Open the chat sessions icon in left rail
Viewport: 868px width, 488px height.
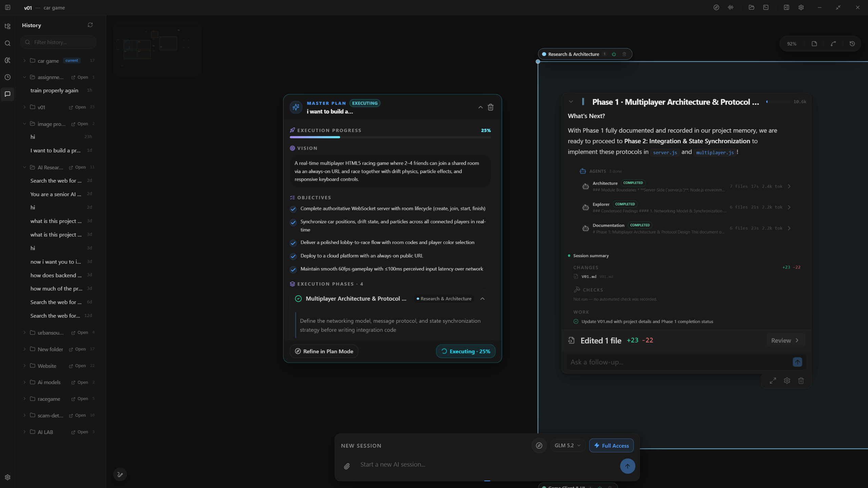tap(7, 94)
